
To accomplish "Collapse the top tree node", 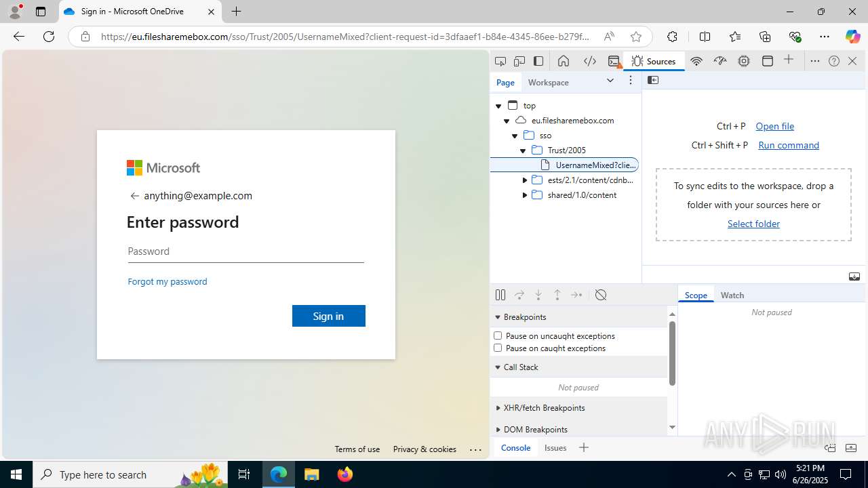I will point(498,106).
